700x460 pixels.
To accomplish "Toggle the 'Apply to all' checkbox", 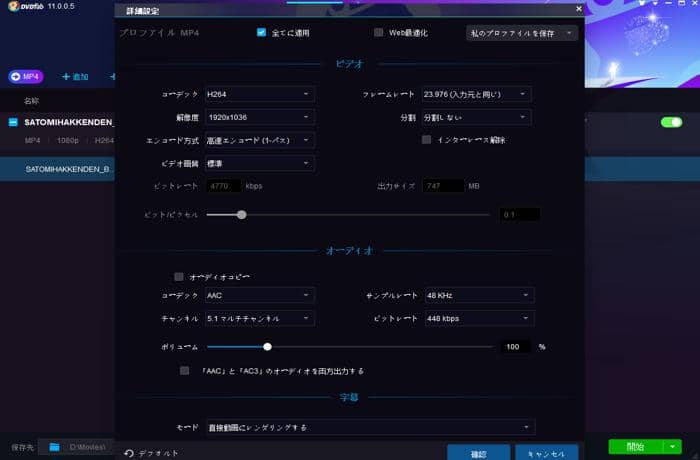I will pos(262,32).
